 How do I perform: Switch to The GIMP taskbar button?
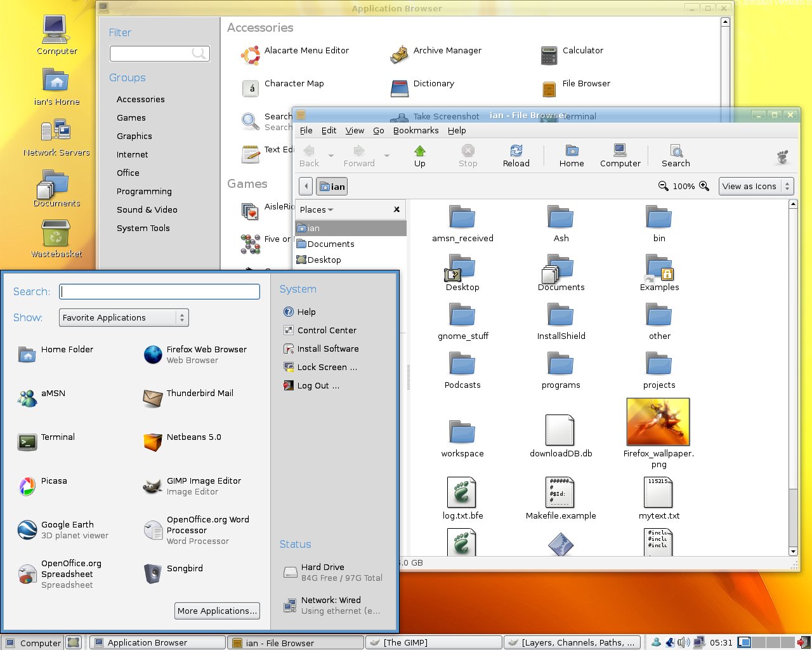[x=433, y=642]
